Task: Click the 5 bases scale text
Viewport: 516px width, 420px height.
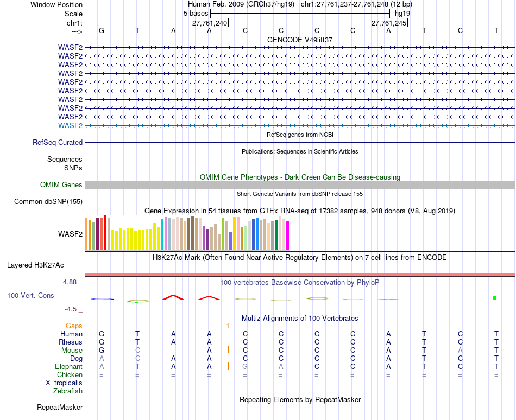Action: pyautogui.click(x=196, y=14)
